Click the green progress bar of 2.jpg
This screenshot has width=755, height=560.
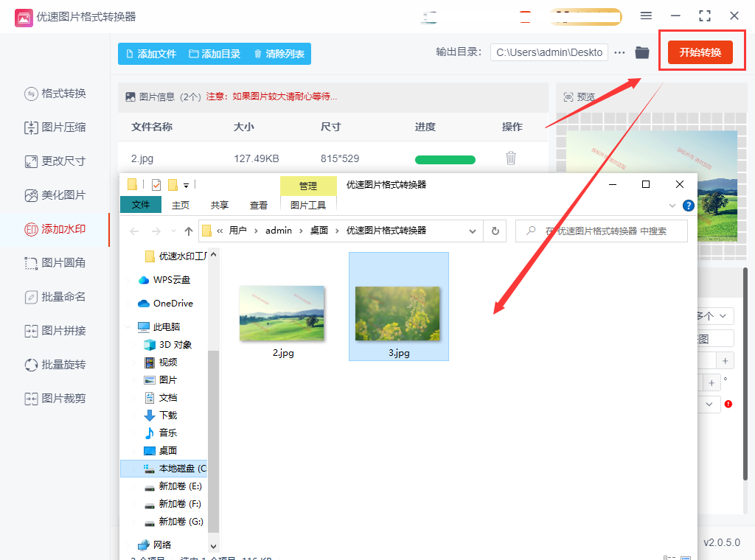click(x=445, y=160)
